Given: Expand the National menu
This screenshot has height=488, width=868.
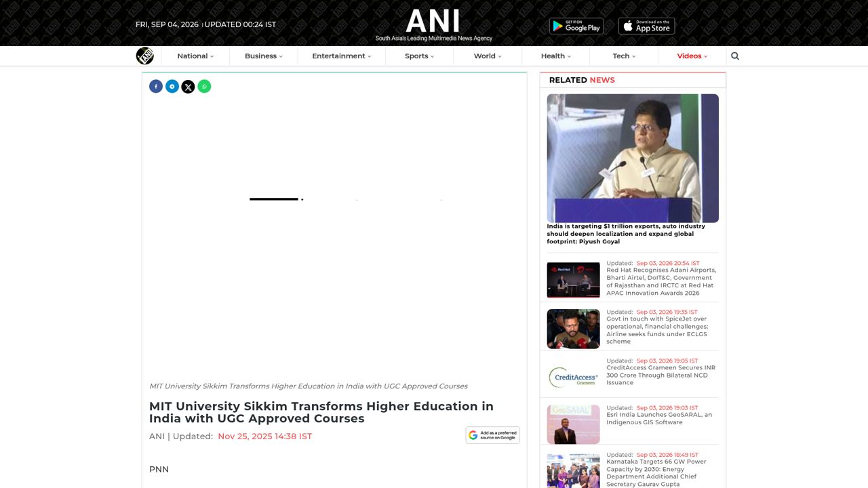Looking at the screenshot, I should [x=195, y=56].
